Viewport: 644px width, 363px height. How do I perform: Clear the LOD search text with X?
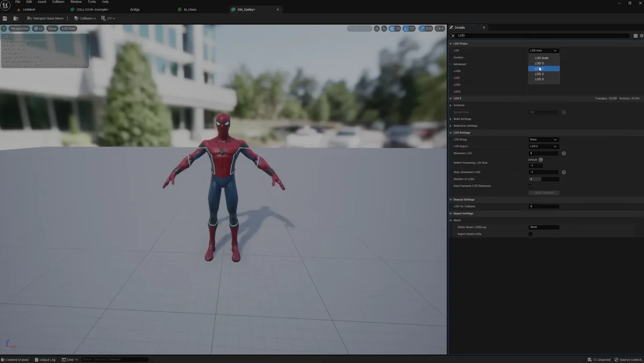tap(453, 35)
